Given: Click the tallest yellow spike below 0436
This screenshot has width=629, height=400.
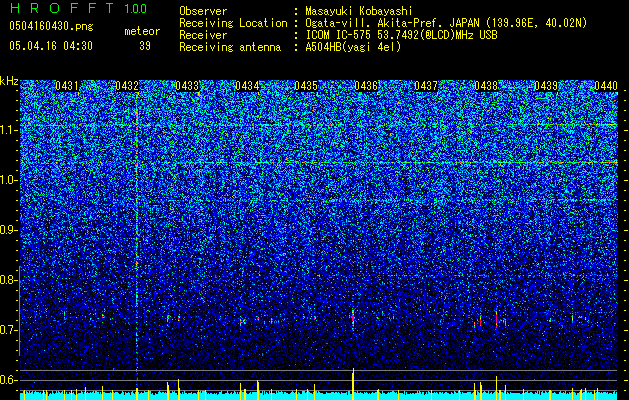Looking at the screenshot, I should pyautogui.click(x=353, y=384).
